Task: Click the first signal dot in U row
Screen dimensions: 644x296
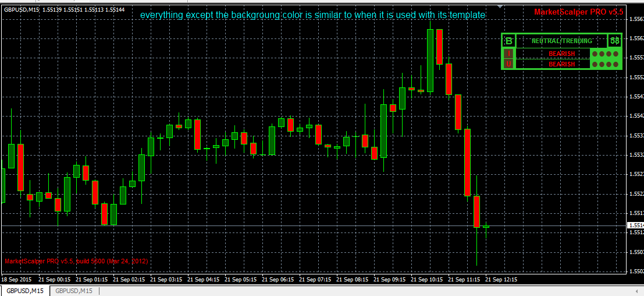Action: [x=595, y=64]
